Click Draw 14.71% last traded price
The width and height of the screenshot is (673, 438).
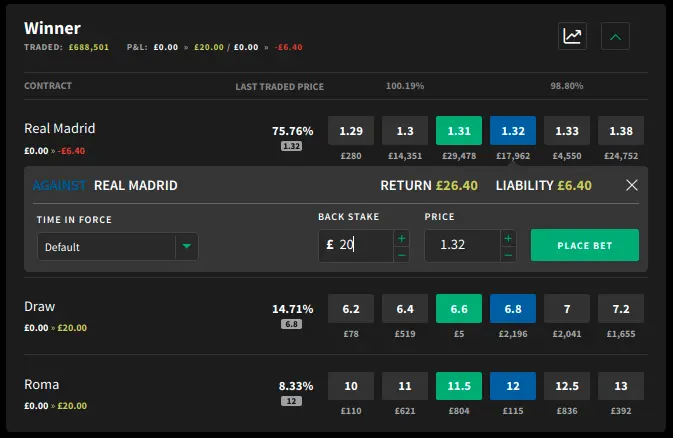[292, 309]
